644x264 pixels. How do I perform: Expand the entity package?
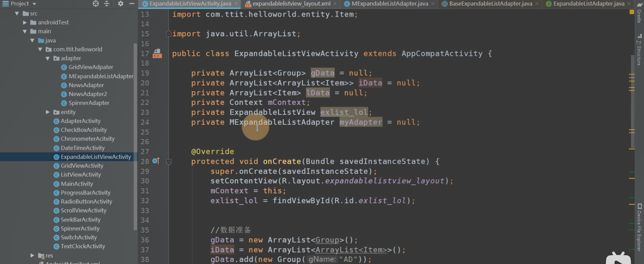pos(48,112)
